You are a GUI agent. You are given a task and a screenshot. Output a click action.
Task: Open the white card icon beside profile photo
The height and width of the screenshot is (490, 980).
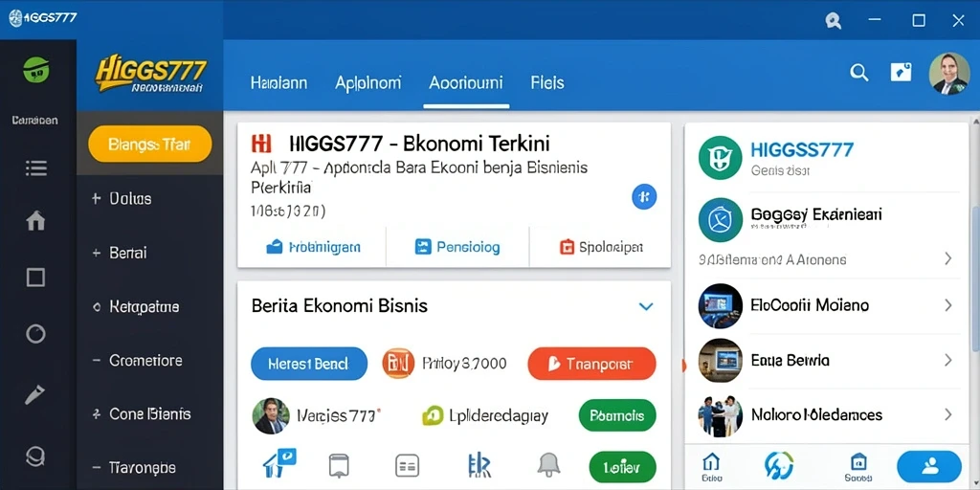tap(901, 73)
